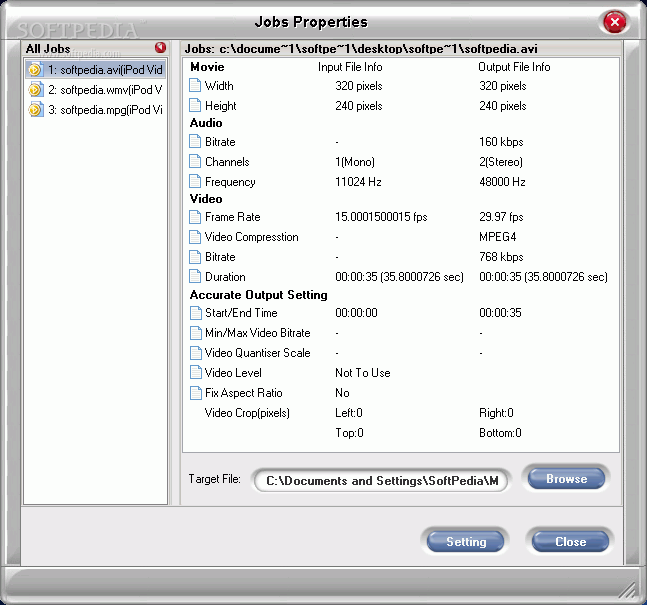The width and height of the screenshot is (647, 605).
Task: Click the Accurate Output Setting heading
Action: point(258,295)
